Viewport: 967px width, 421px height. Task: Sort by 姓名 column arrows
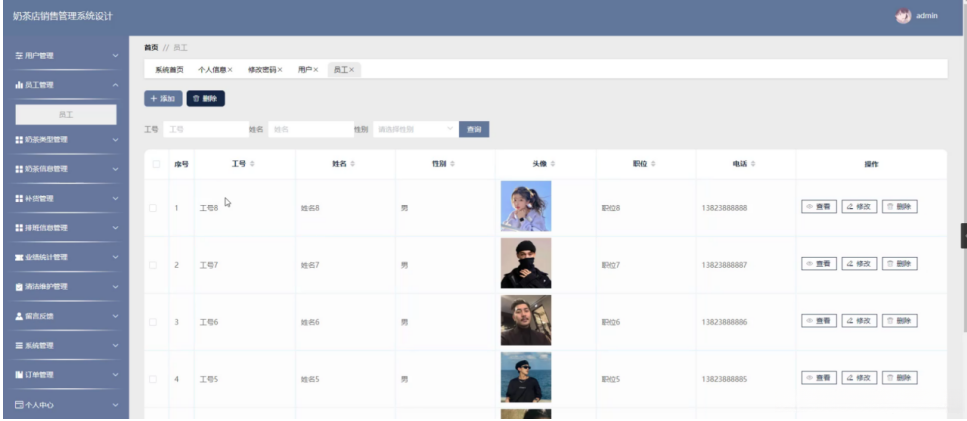click(352, 164)
